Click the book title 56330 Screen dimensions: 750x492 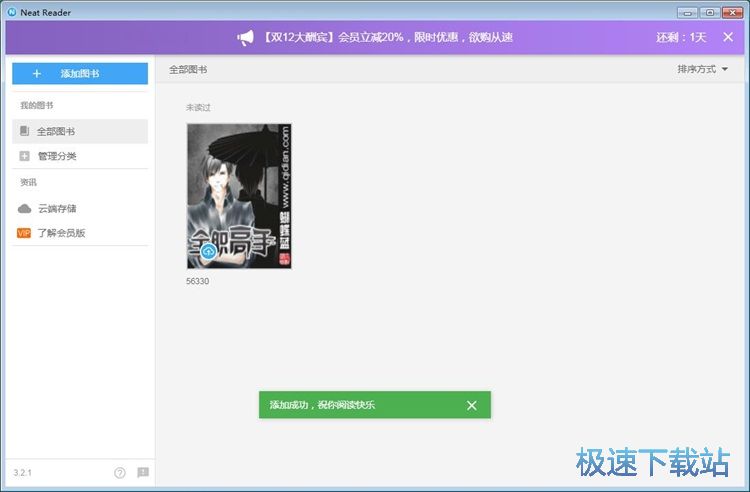(198, 281)
